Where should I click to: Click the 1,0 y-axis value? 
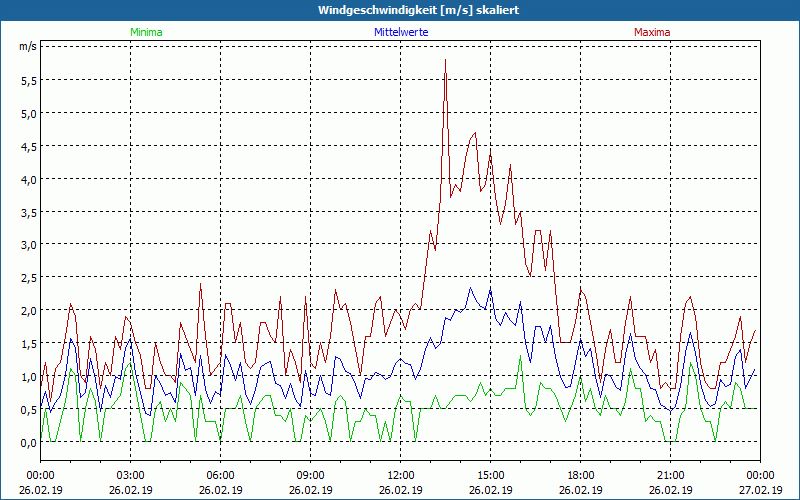point(29,377)
